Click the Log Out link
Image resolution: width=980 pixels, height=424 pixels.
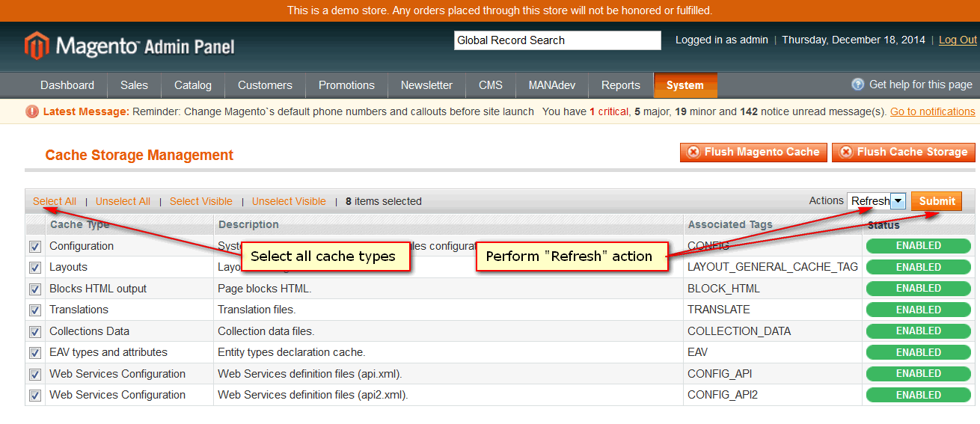[958, 40]
